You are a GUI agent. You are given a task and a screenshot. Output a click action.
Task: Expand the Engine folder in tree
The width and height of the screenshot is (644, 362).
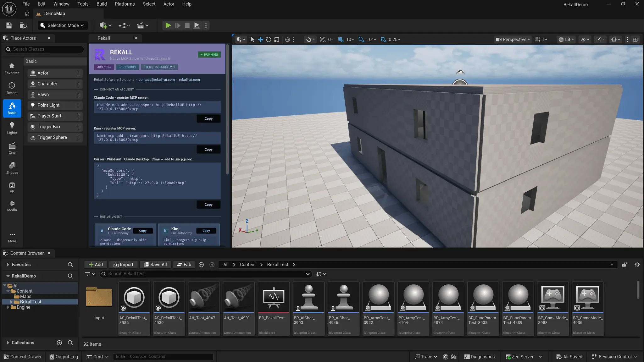point(8,307)
